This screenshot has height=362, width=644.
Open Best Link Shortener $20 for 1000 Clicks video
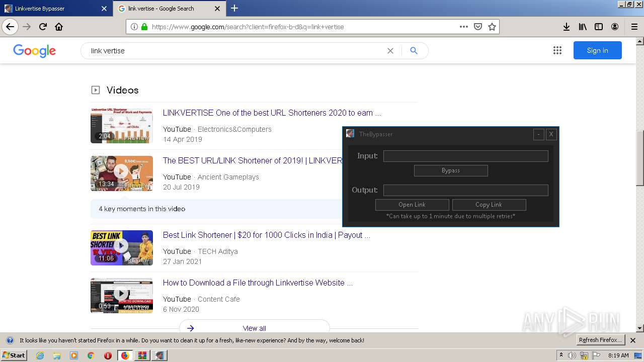(x=266, y=235)
